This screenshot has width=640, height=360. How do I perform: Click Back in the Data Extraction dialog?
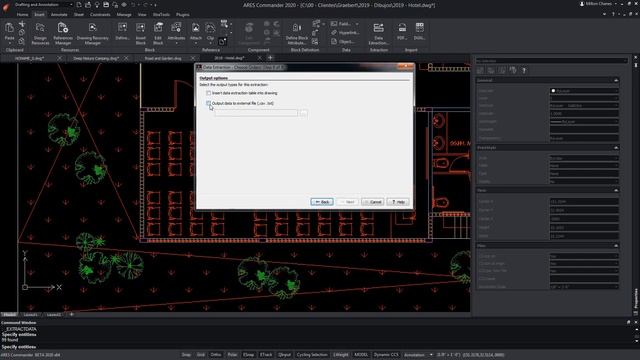point(322,202)
